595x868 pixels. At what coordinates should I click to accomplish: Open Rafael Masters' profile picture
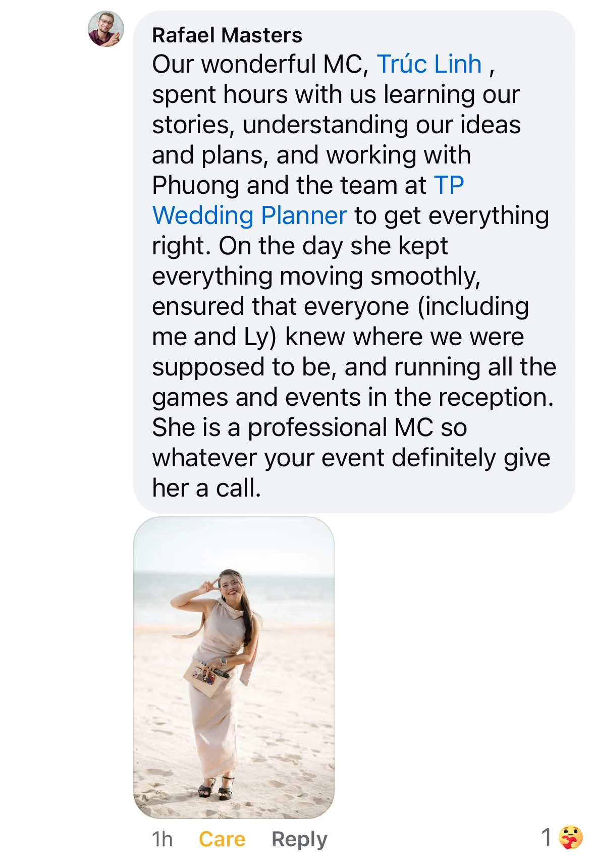(106, 29)
